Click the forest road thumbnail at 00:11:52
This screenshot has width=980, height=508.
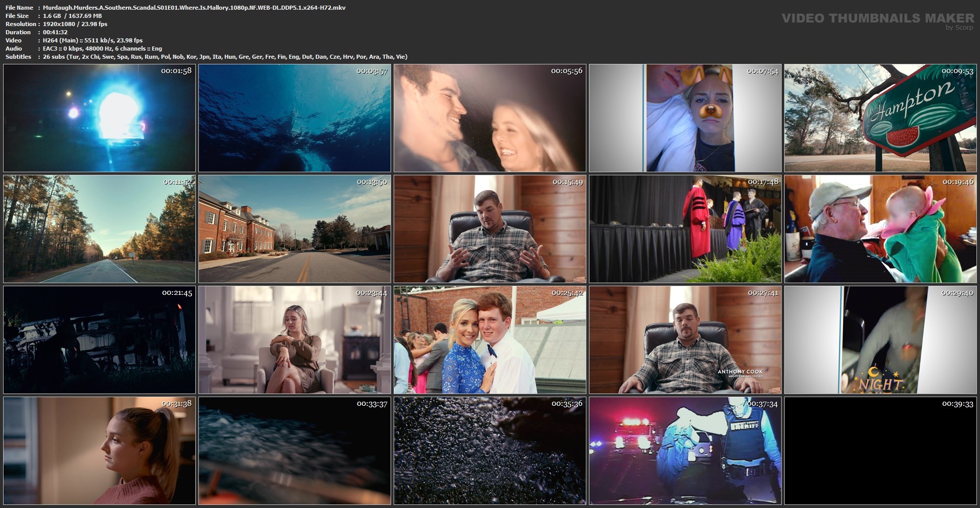(100, 229)
